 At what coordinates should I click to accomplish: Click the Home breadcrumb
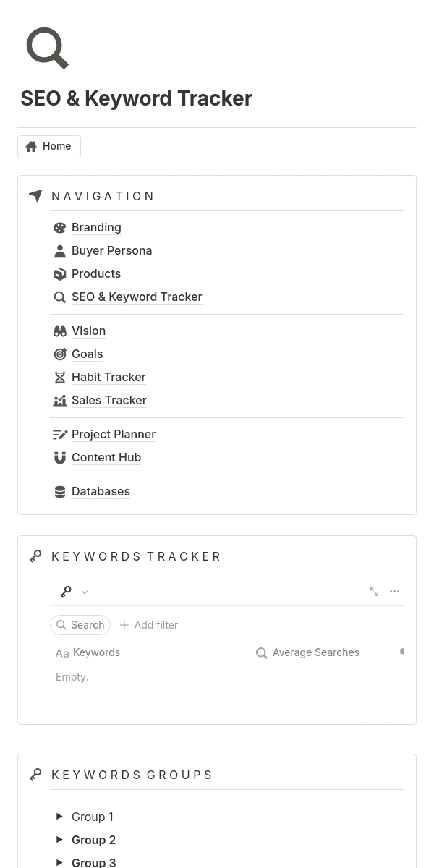pos(48,146)
